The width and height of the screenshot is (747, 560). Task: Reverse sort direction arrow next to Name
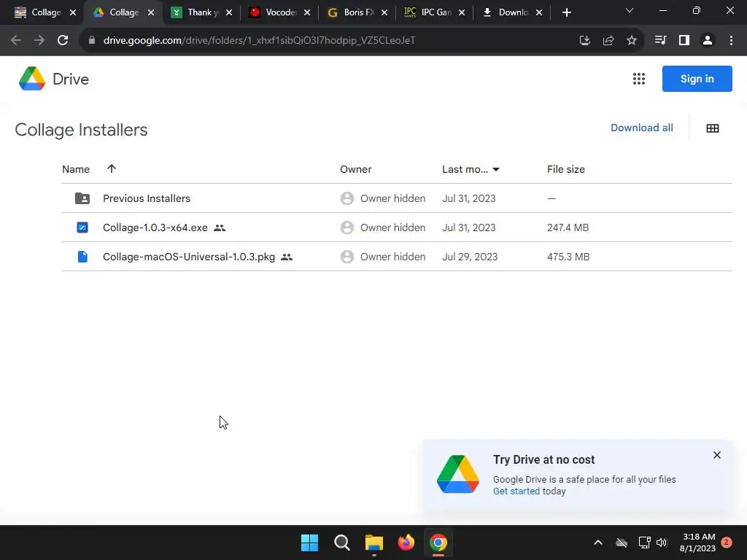point(112,168)
